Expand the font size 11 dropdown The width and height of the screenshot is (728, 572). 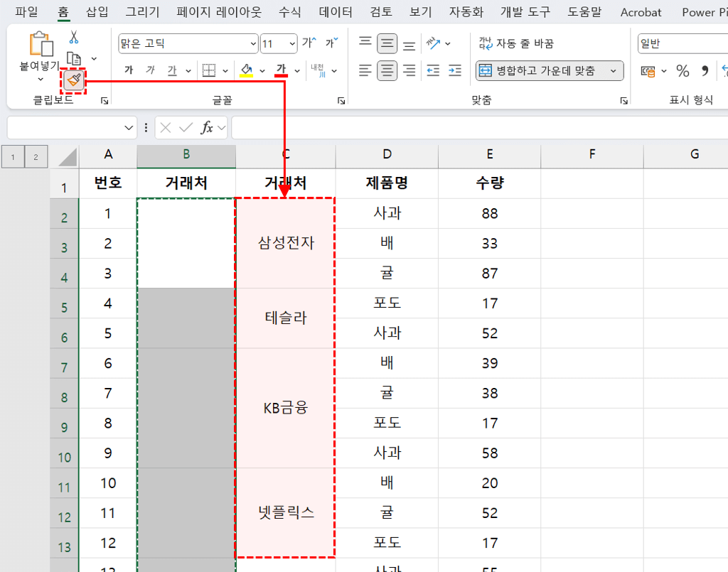click(x=291, y=44)
